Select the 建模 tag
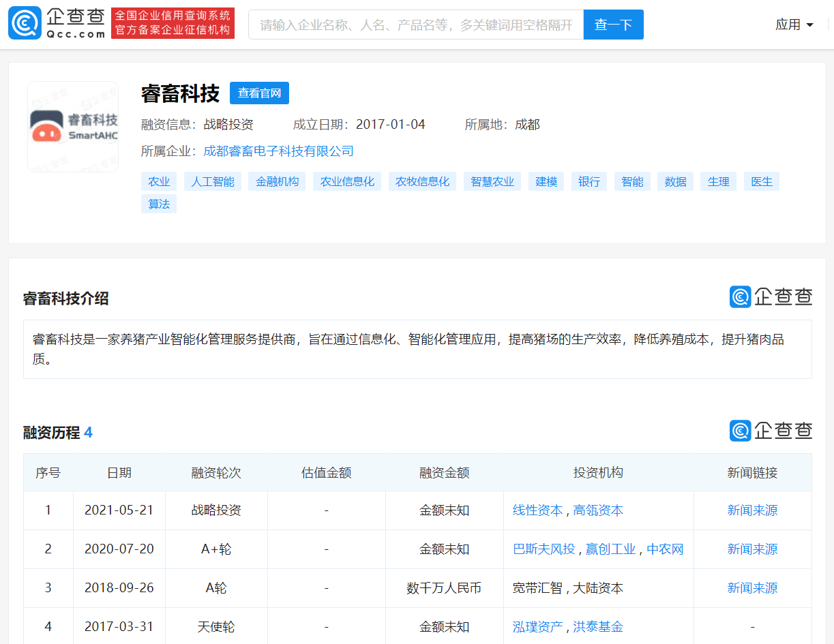 [x=546, y=182]
